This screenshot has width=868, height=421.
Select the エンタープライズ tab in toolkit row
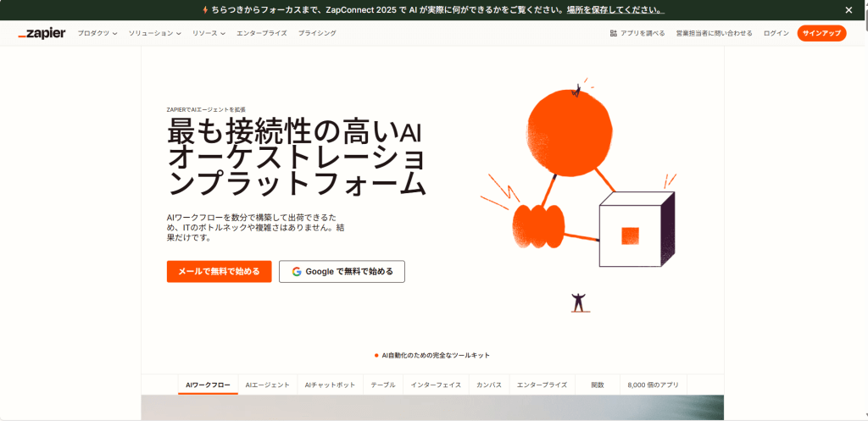pos(542,385)
